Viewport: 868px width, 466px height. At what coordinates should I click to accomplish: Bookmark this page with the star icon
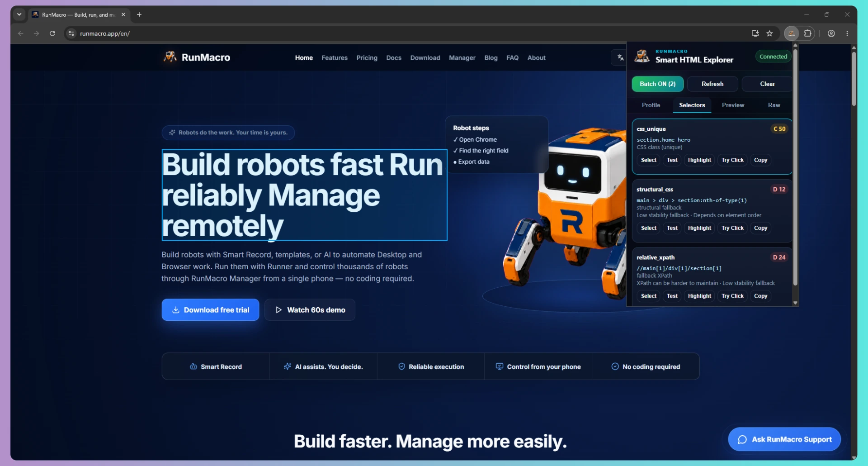(x=769, y=33)
